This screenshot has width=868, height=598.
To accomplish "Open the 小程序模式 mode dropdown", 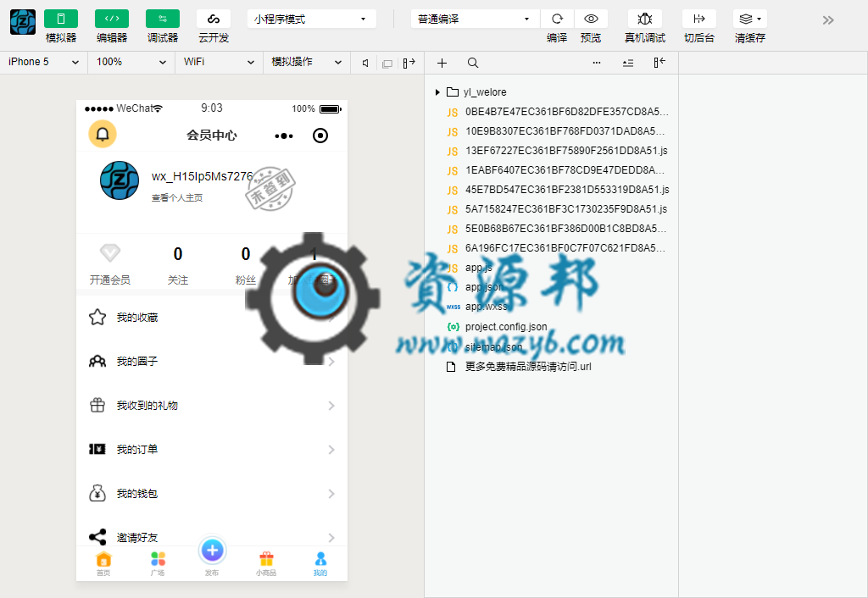I will coord(312,19).
